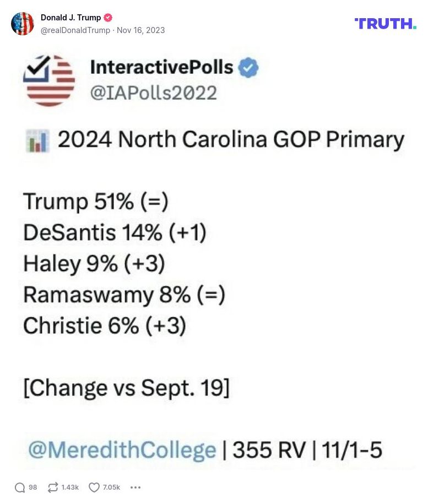Click the InteractivePolls display name
Viewport: 428px width, 504px height.
(161, 68)
